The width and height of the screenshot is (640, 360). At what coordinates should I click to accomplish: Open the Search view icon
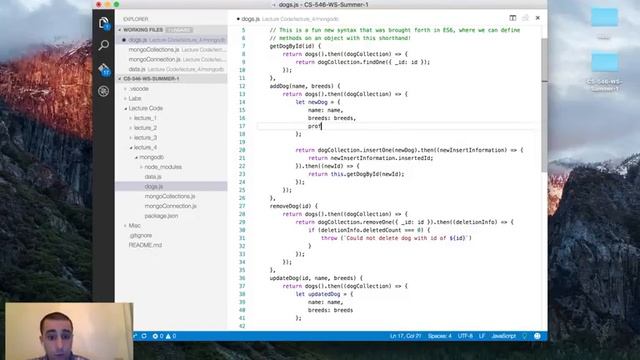(104, 45)
